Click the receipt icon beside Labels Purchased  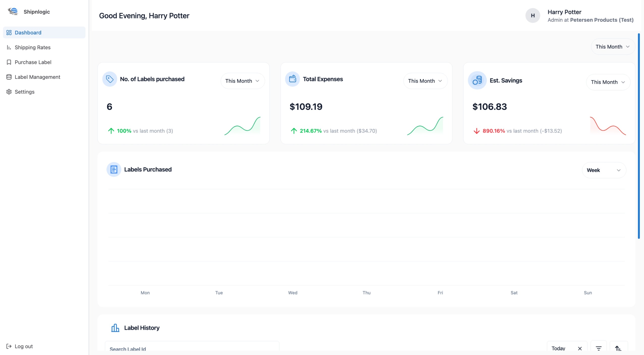pos(114,169)
